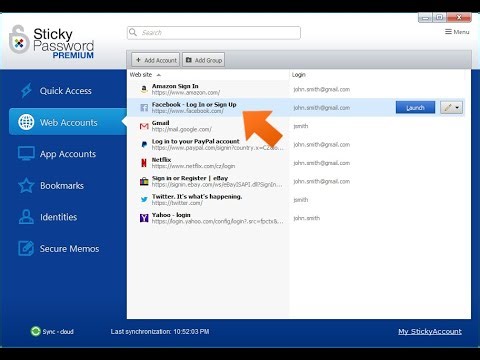This screenshot has height=360, width=480.
Task: Launch the Facebook account
Action: pyautogui.click(x=415, y=107)
